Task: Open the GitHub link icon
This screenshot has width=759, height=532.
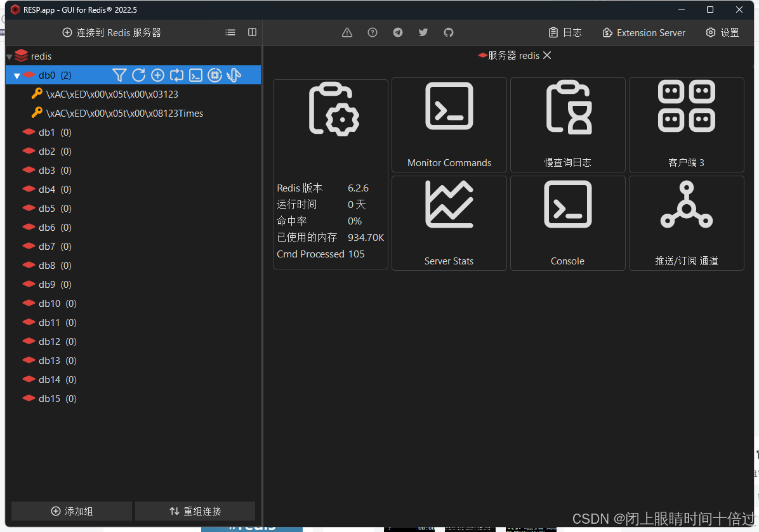Action: point(449,32)
